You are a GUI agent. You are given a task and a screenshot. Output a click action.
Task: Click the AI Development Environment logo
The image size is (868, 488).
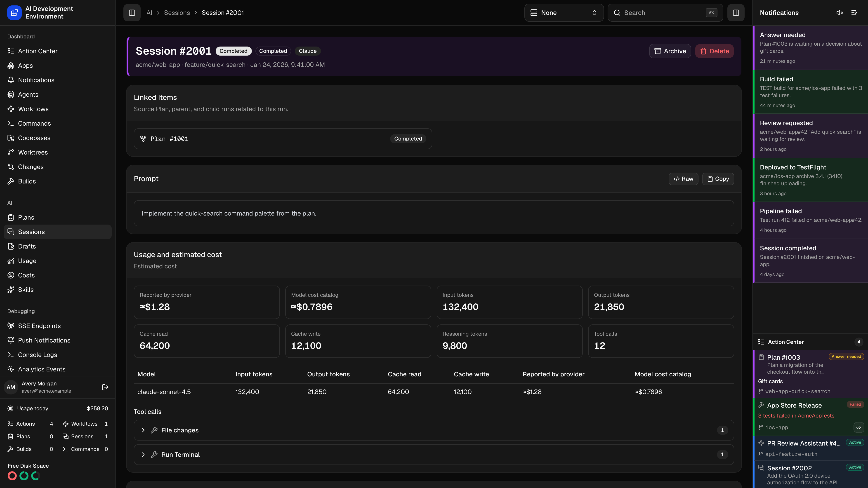point(14,13)
